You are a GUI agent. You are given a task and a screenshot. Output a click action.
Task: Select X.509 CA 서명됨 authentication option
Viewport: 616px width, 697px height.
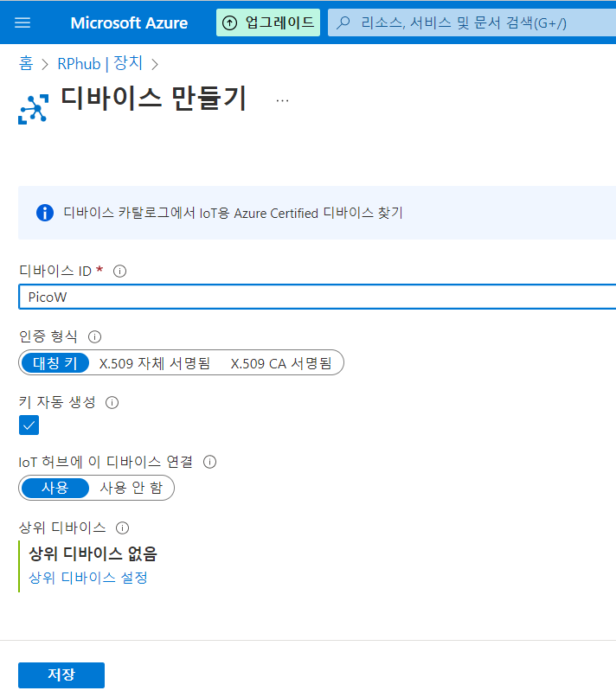[281, 363]
